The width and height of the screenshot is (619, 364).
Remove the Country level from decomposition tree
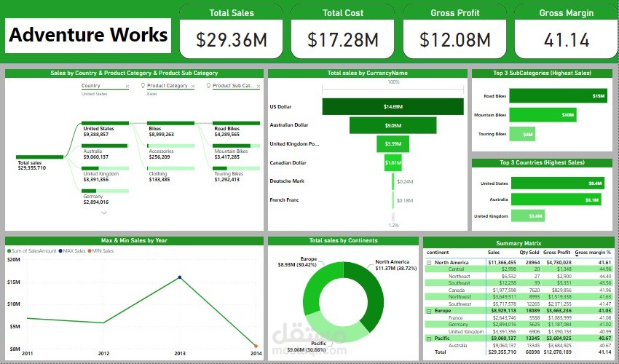[127, 86]
